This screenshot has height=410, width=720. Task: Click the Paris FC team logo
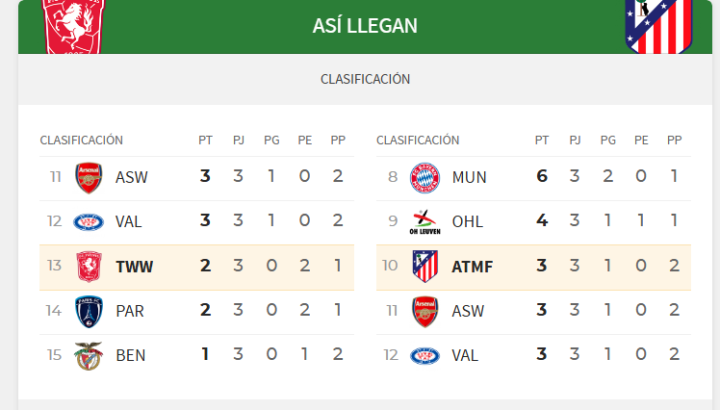89,311
